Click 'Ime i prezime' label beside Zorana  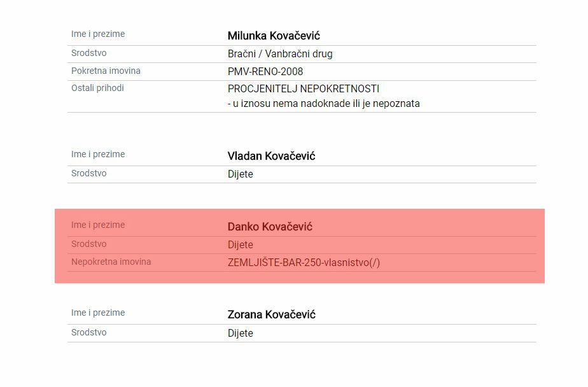[x=98, y=313]
